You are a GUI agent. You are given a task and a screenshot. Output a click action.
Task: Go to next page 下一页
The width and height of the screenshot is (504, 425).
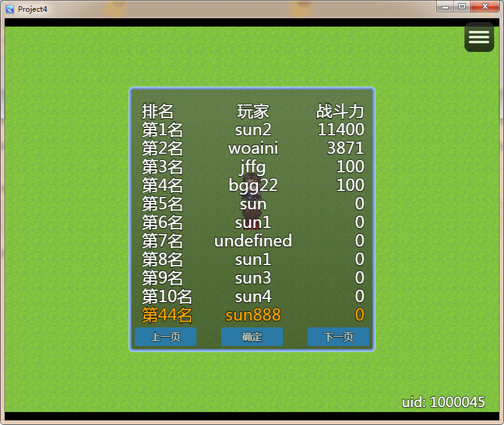[x=338, y=337]
